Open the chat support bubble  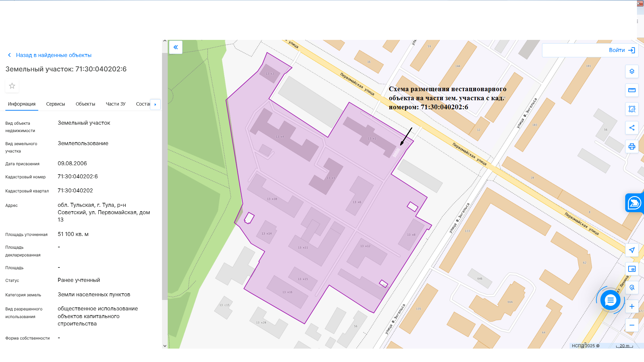[x=610, y=300]
